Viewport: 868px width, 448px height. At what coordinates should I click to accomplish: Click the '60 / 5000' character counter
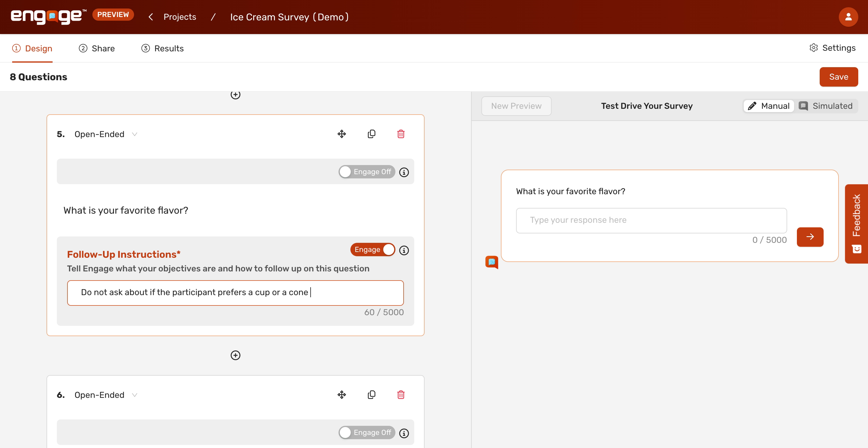tap(384, 312)
